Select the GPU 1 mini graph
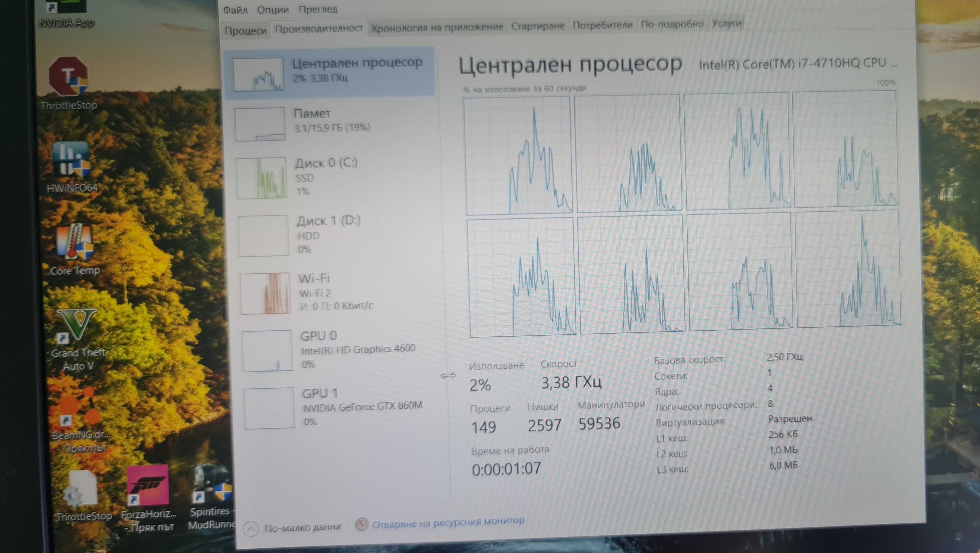Screen dimensions: 980x553 pyautogui.click(x=269, y=408)
